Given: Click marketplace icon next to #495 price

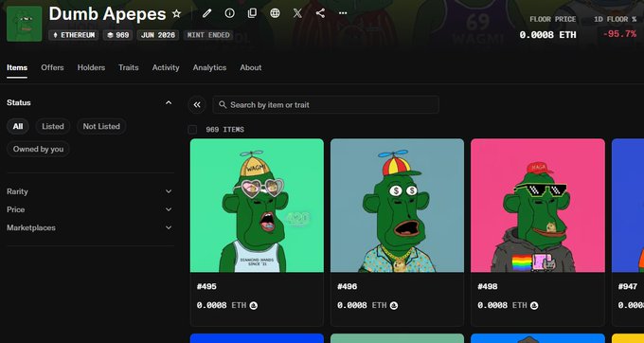Looking at the screenshot, I should (x=254, y=306).
